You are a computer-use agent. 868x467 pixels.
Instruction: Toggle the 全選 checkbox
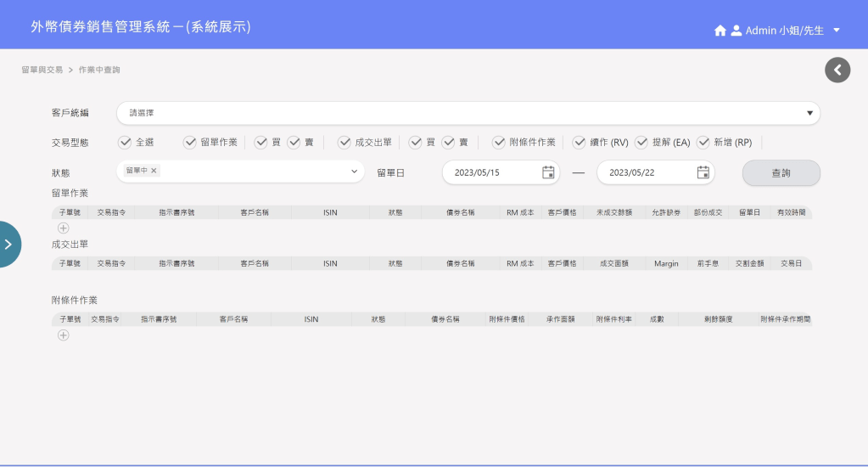coord(125,143)
